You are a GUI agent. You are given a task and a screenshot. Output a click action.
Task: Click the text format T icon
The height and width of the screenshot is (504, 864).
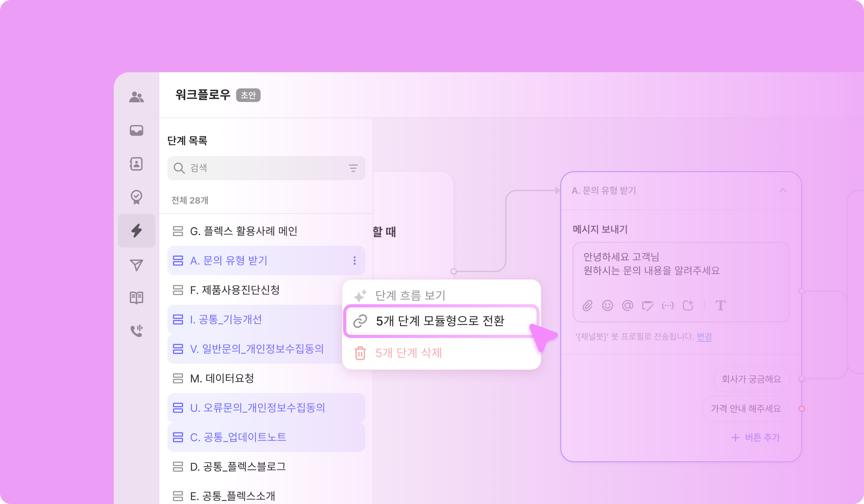point(720,306)
